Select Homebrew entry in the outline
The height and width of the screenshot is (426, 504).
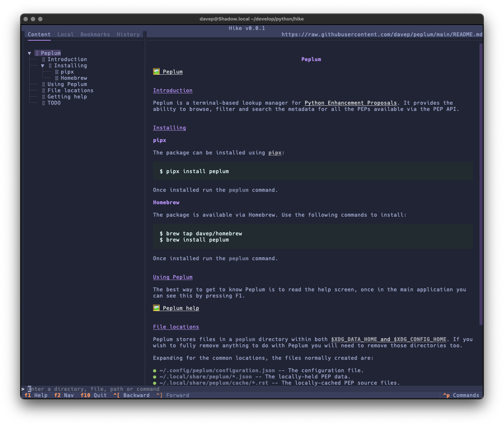click(x=74, y=78)
